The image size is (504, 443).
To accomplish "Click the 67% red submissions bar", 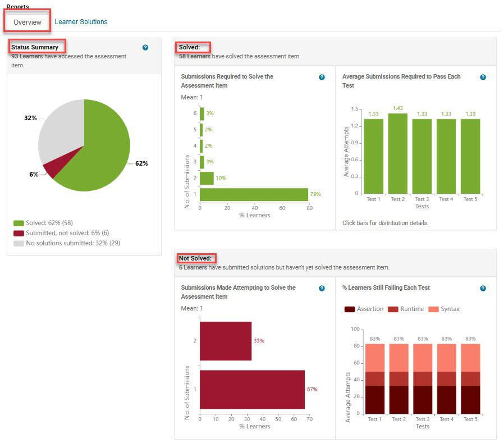I will coord(253,390).
